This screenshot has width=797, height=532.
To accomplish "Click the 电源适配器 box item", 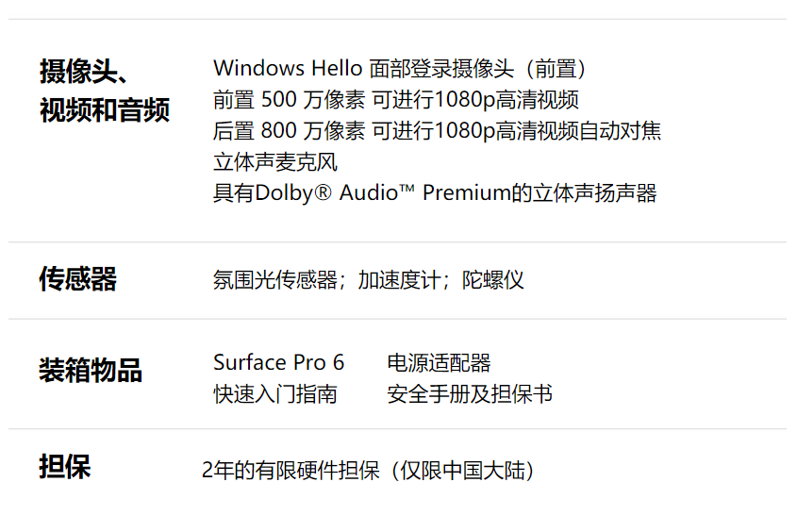I will pos(439,363).
